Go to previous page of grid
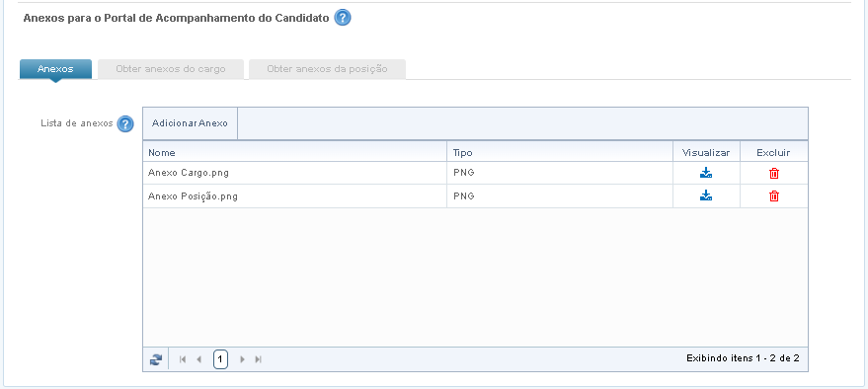This screenshot has height=389, width=868. pos(199,359)
